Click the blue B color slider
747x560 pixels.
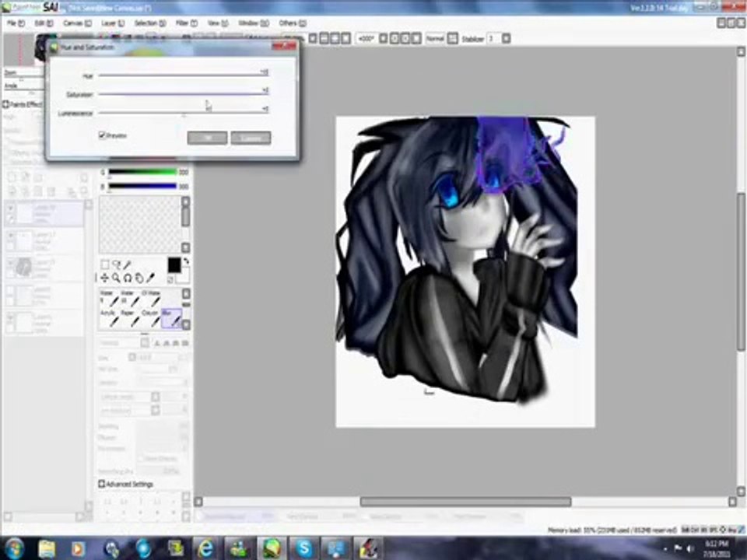[x=142, y=186]
